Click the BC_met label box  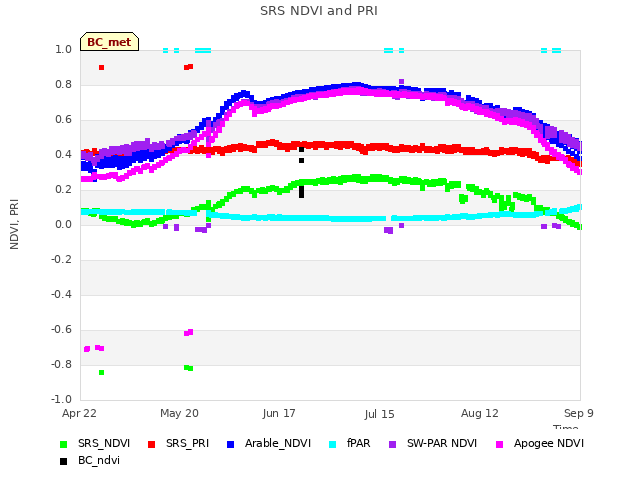tap(109, 42)
